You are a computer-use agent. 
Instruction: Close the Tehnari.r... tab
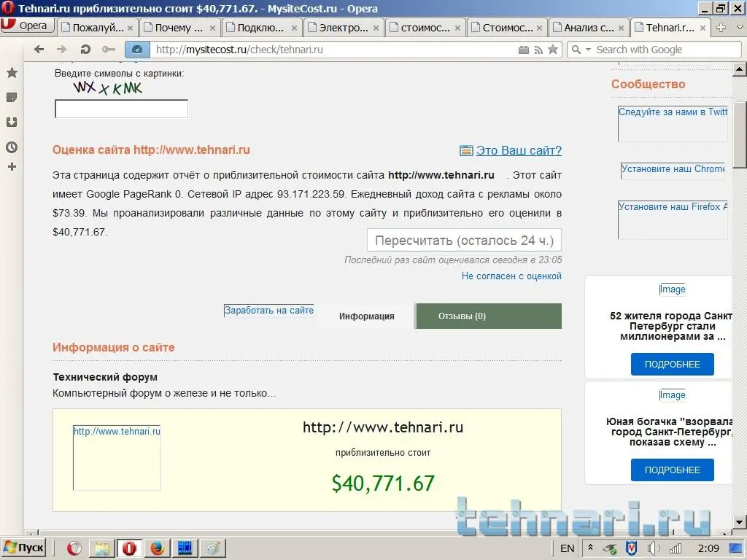(703, 28)
